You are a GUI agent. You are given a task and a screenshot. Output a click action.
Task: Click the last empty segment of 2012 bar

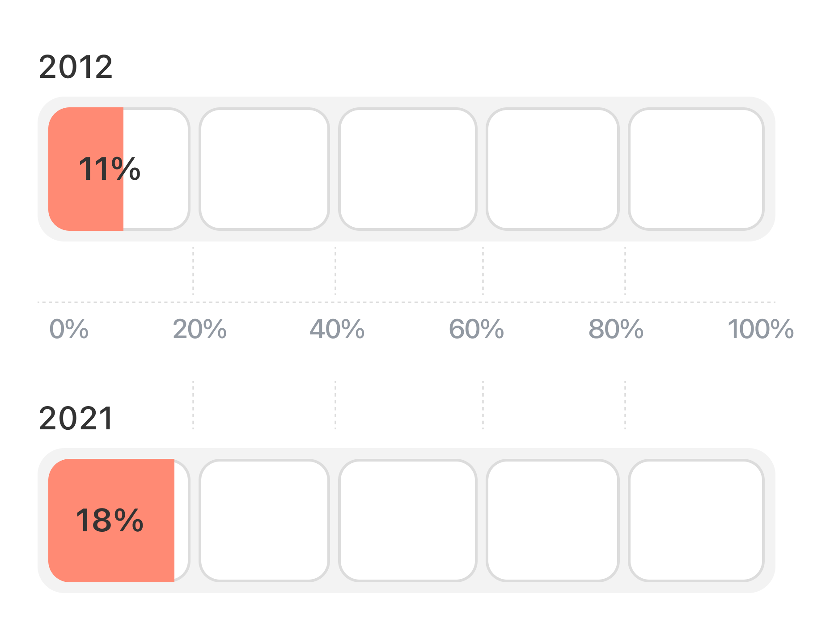[x=696, y=169]
